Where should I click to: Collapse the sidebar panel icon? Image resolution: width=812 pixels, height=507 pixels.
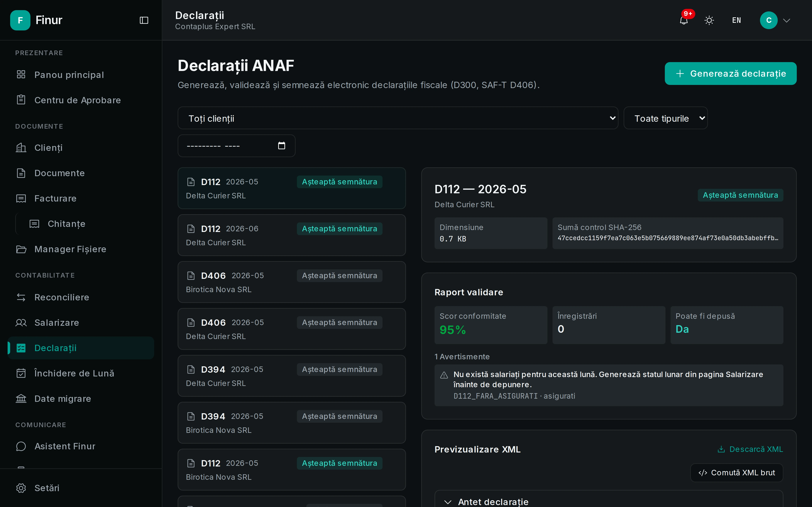(x=144, y=20)
